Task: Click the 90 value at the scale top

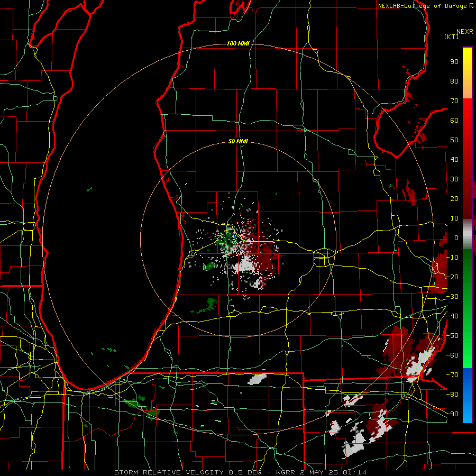Action: tap(454, 62)
